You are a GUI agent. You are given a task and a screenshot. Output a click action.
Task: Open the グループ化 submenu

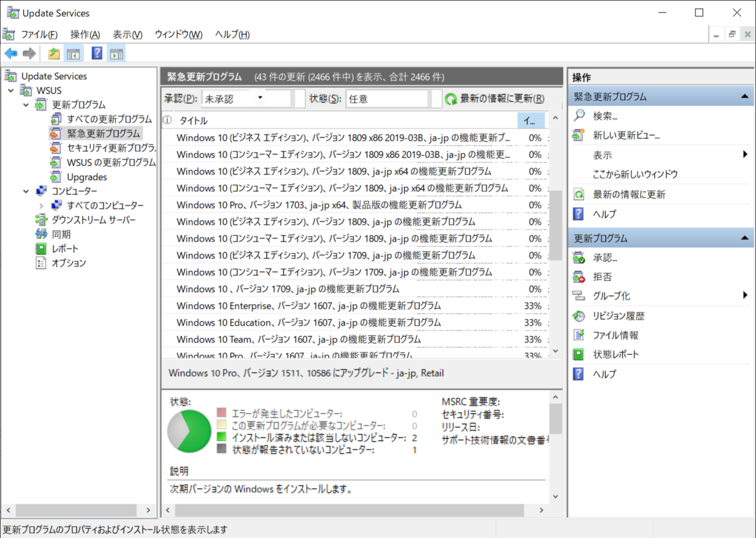[611, 296]
